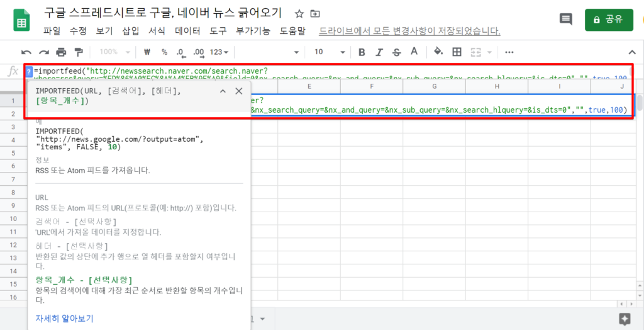The height and width of the screenshot is (330, 644).
Task: Click the Explore icon
Action: pyautogui.click(x=625, y=319)
